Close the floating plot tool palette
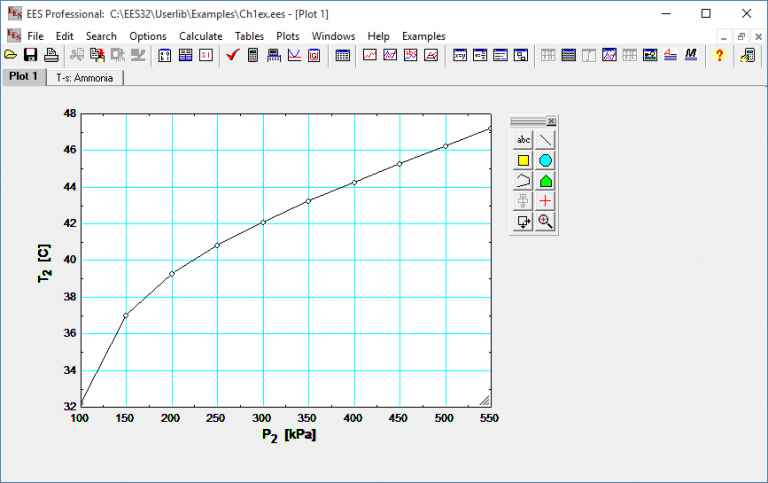 click(x=551, y=121)
